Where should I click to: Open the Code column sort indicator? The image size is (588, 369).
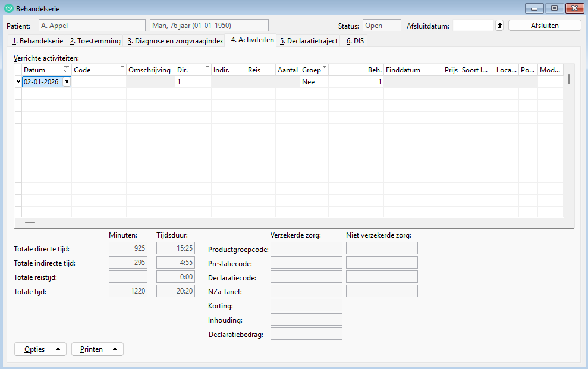122,67
